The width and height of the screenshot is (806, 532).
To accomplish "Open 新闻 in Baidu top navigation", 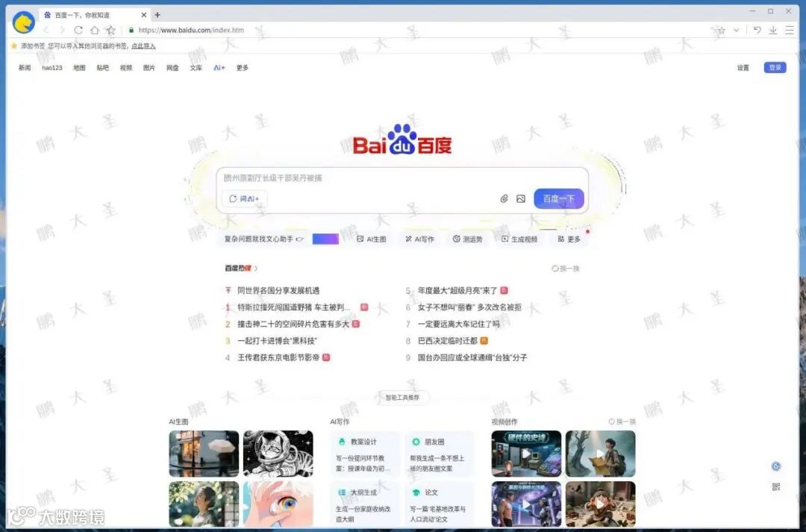I will tap(25, 68).
